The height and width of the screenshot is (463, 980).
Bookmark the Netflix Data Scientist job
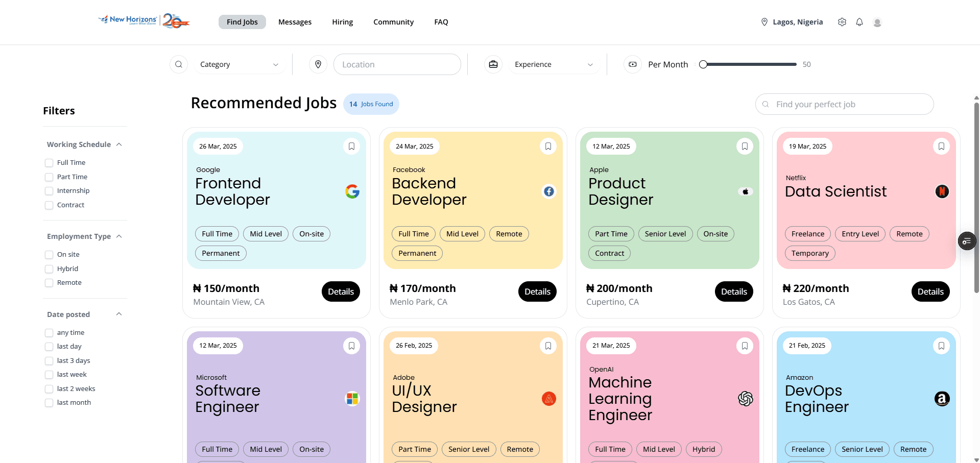[941, 146]
